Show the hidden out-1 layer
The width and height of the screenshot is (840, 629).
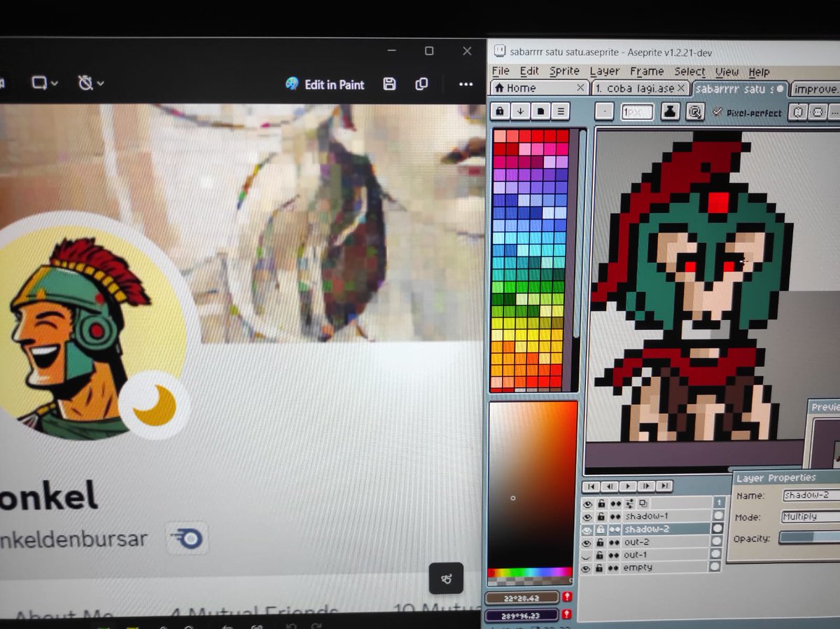[587, 555]
